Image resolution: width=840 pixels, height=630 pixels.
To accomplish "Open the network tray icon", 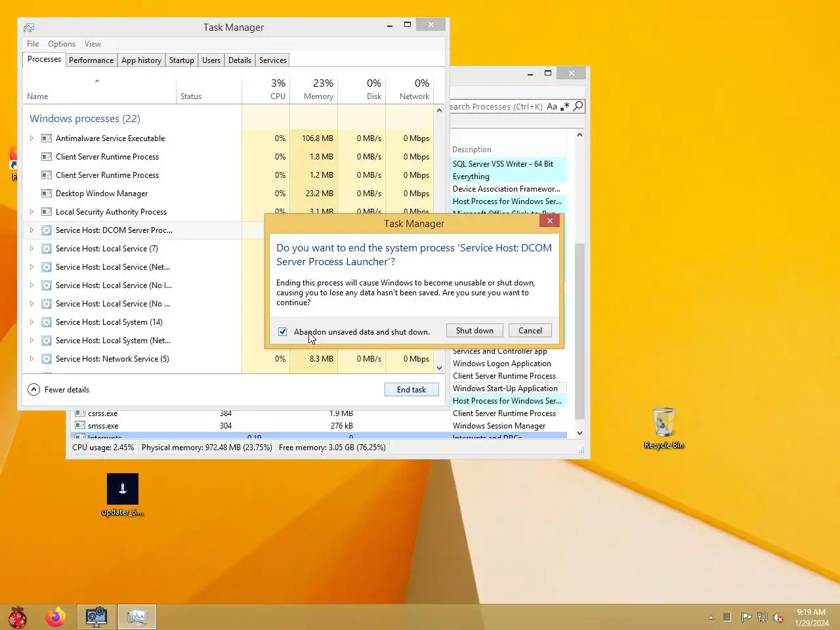I will (762, 618).
